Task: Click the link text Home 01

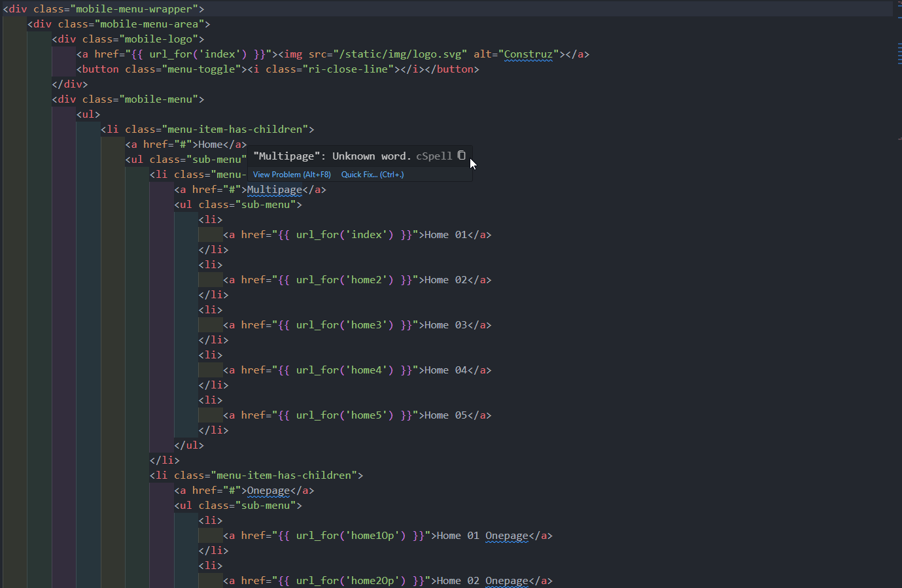Action: coord(446,235)
